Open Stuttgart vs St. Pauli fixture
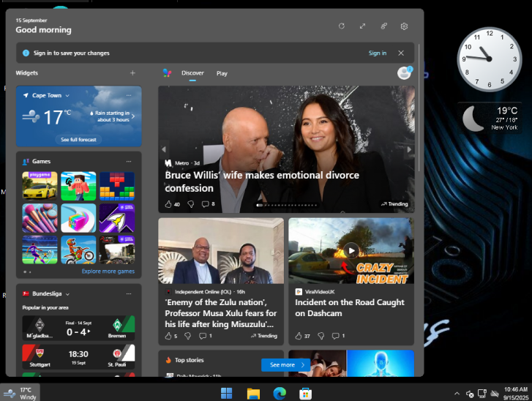Screen dimensions: 532x401 click(x=78, y=357)
